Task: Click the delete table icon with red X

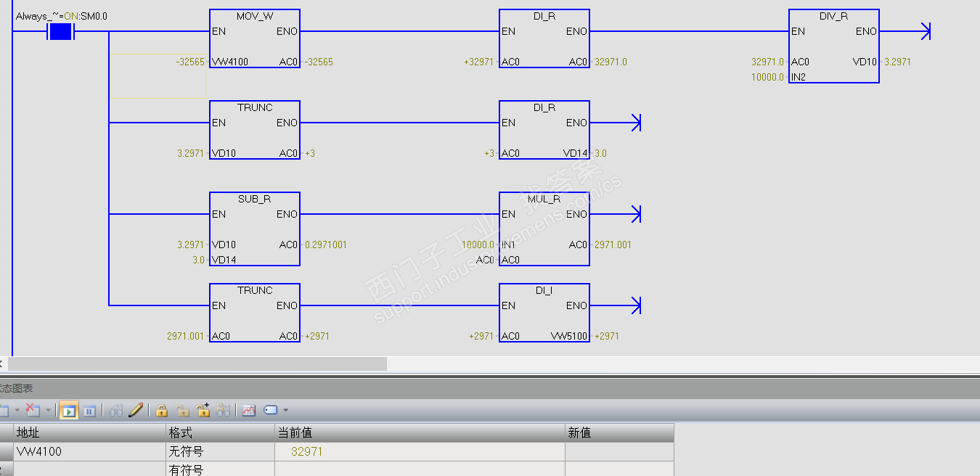Action: pyautogui.click(x=33, y=411)
